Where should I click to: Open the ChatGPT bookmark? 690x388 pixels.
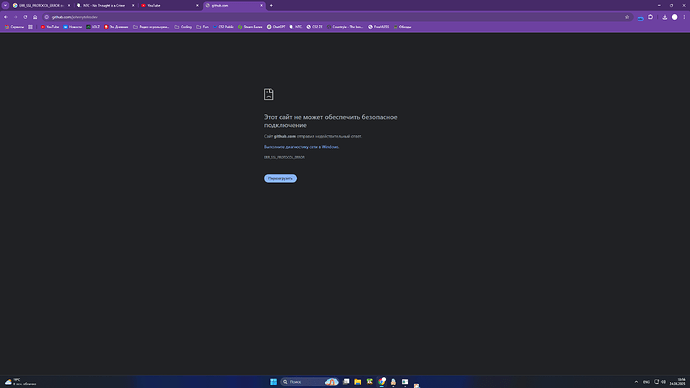[276, 27]
